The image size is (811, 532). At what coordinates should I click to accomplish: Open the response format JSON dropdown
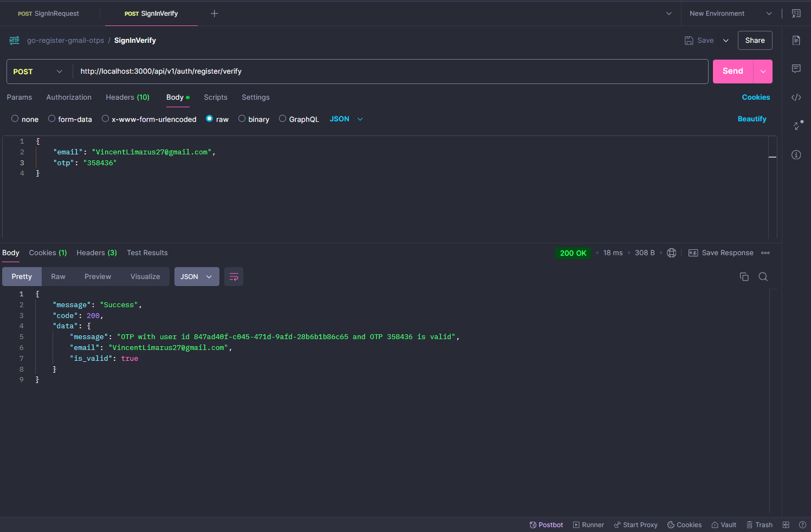pyautogui.click(x=197, y=277)
